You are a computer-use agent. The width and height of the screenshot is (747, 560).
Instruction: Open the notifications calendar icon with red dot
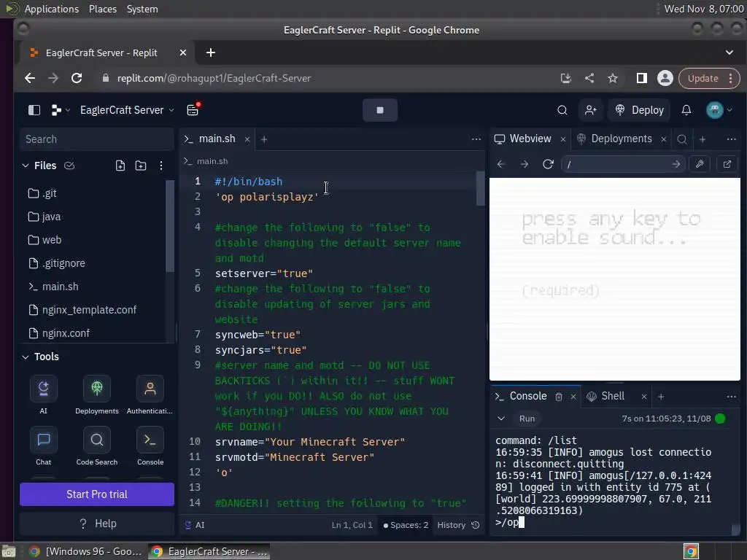pyautogui.click(x=193, y=109)
